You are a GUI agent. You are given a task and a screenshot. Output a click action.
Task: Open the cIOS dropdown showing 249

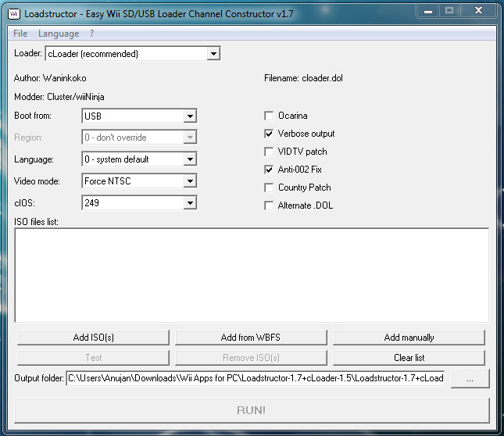(x=139, y=202)
